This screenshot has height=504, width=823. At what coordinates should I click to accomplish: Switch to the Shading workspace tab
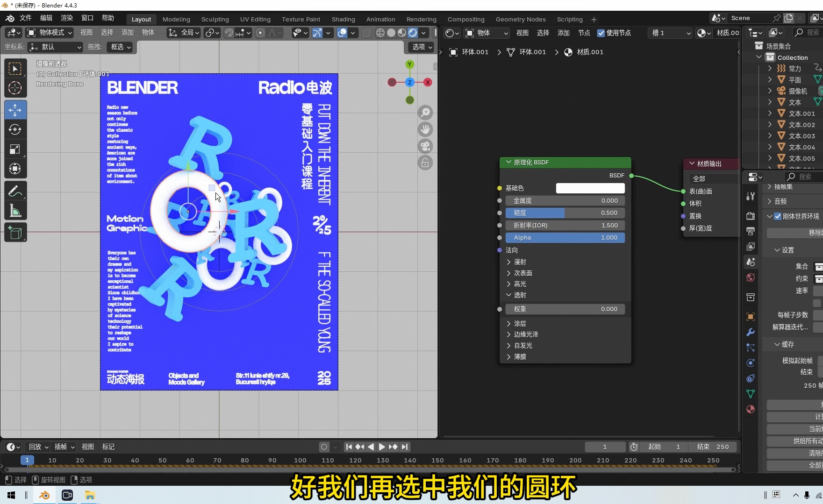pos(344,20)
